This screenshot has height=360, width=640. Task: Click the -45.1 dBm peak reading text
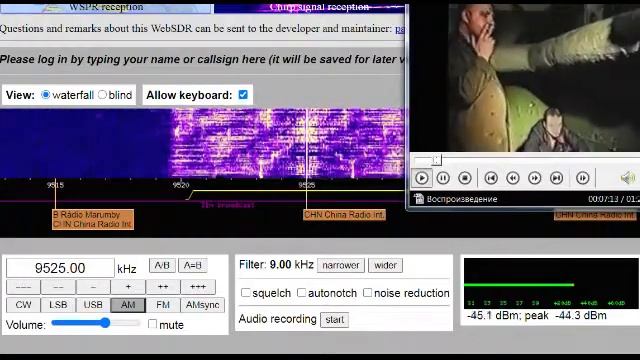click(x=537, y=316)
